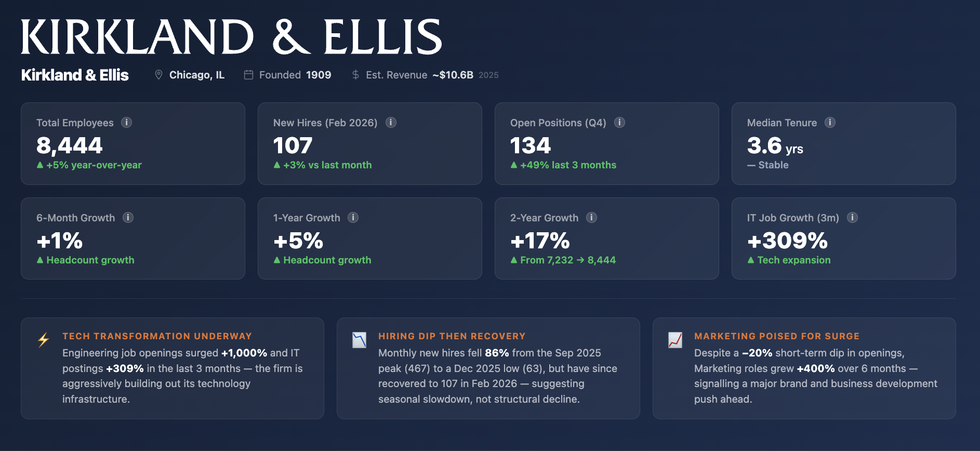980x451 pixels.
Task: Click the lightning bolt Tech Transformation icon
Action: (43, 340)
